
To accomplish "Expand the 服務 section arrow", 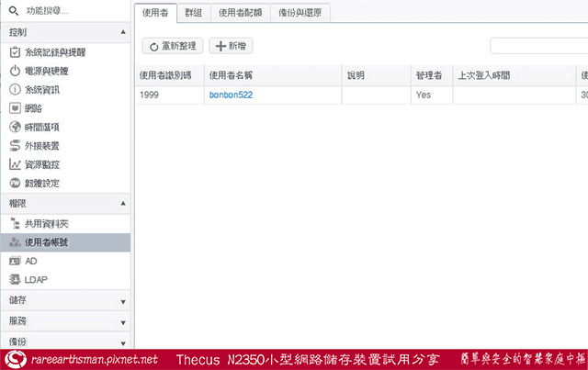I will click(123, 323).
